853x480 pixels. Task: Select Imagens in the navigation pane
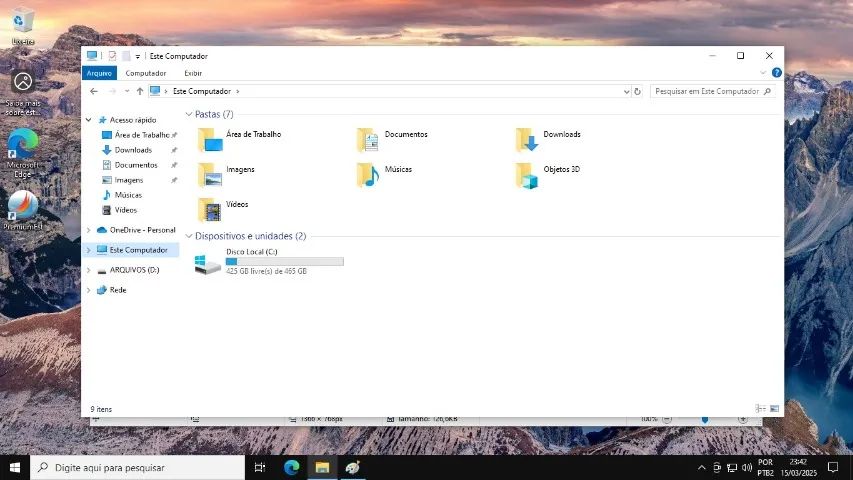[128, 180]
